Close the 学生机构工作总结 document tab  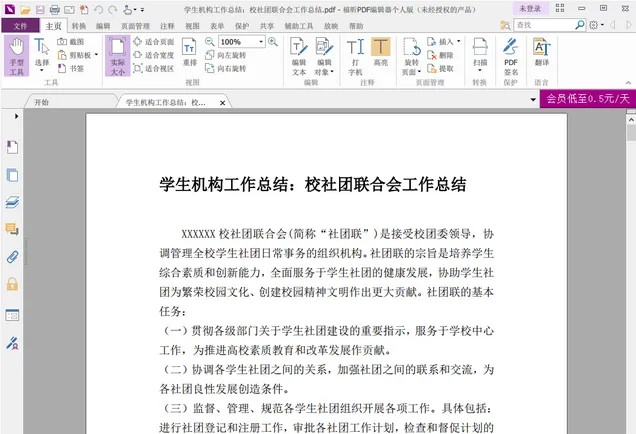point(222,103)
